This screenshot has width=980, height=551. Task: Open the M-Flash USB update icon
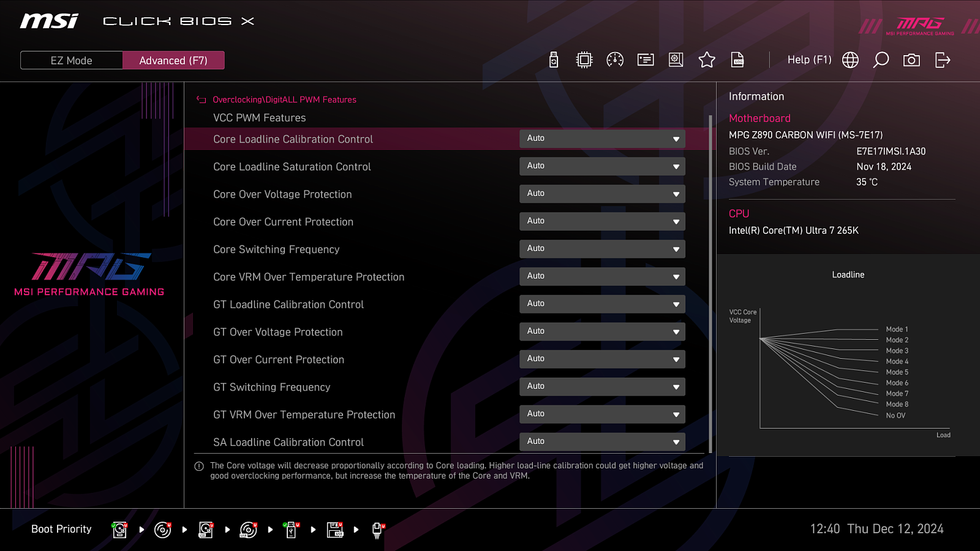click(x=554, y=60)
